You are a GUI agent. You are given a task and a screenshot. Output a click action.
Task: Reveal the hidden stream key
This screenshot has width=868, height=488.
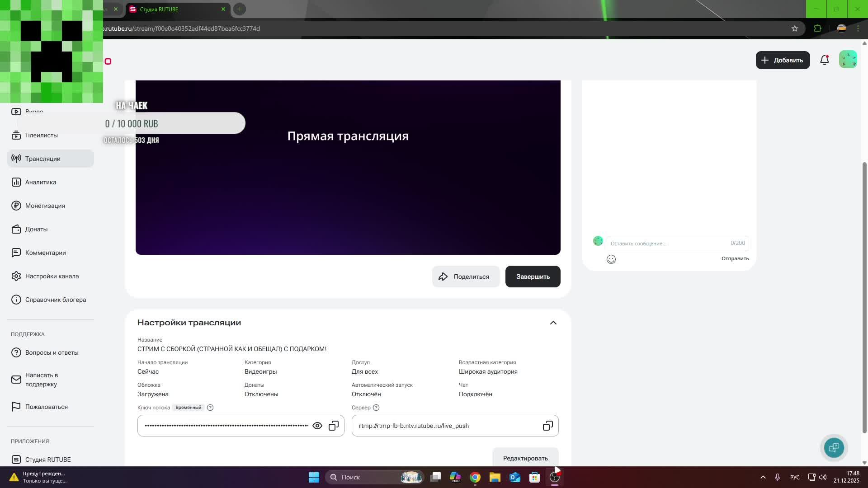coord(317,425)
